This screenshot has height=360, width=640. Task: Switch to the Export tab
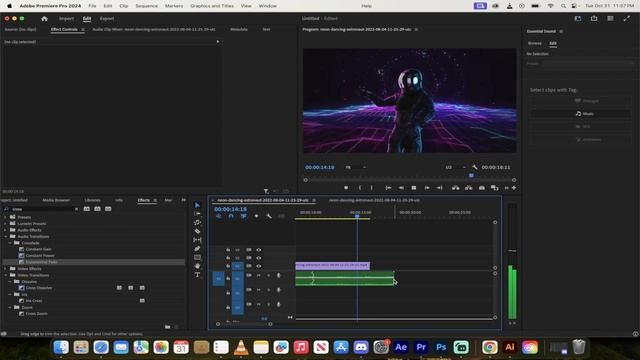pos(107,18)
